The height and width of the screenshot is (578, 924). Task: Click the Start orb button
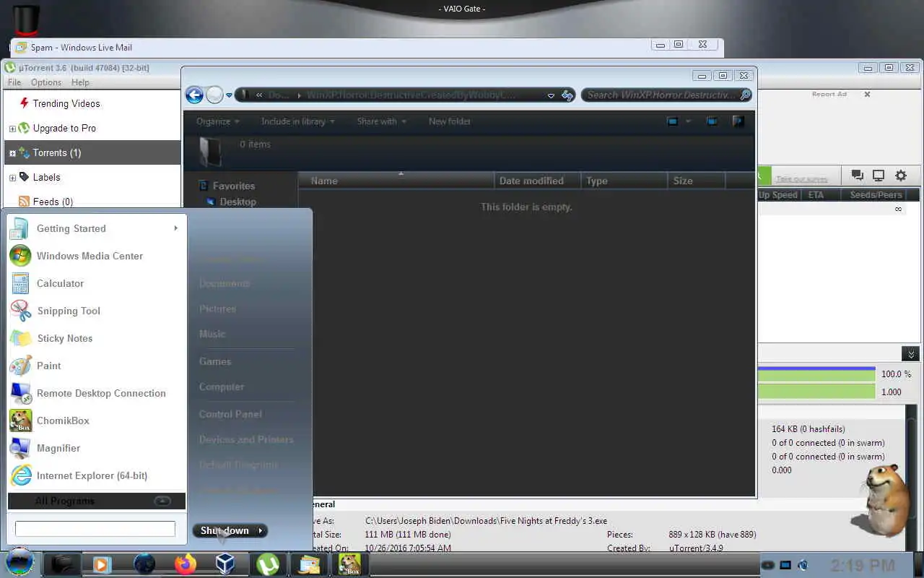[x=19, y=562]
